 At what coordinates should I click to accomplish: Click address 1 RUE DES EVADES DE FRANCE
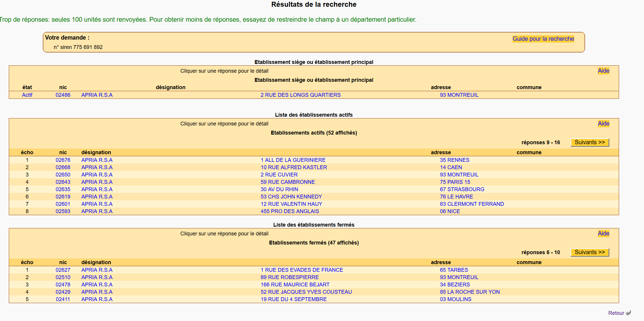[302, 270]
